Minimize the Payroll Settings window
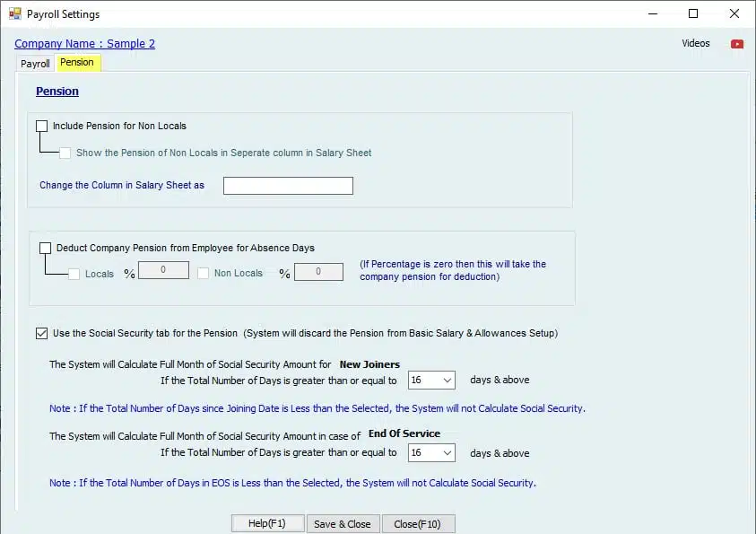756x534 pixels. pyautogui.click(x=653, y=13)
